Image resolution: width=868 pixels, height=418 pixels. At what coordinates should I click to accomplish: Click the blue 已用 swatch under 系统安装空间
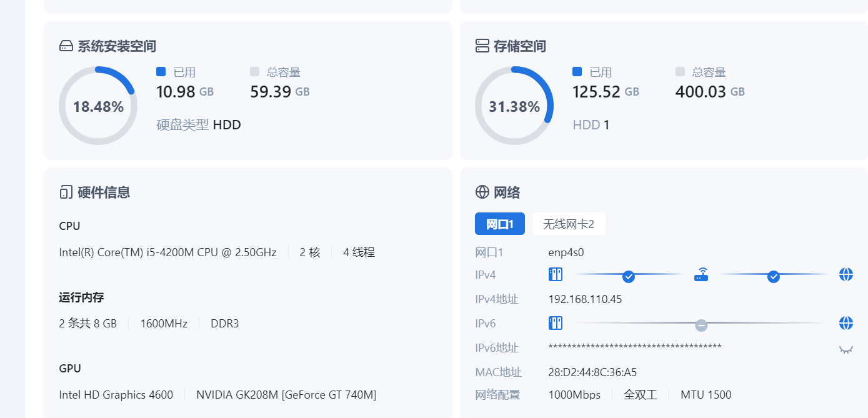(x=161, y=72)
